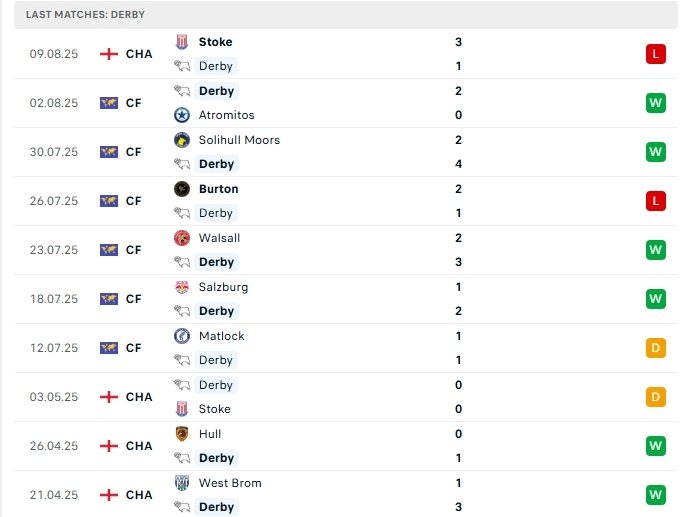Screen dimensions: 685x517
Task: Click the Stoke crest in the 09.08.25 match
Action: pyautogui.click(x=182, y=42)
